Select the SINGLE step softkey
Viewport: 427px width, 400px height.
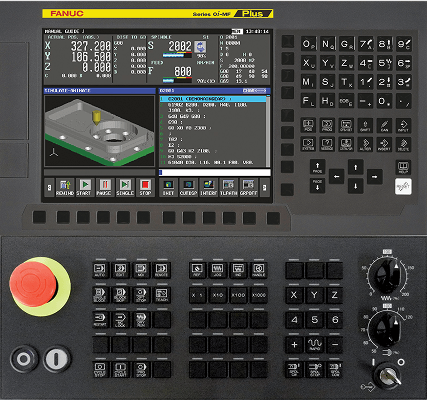[x=125, y=188]
